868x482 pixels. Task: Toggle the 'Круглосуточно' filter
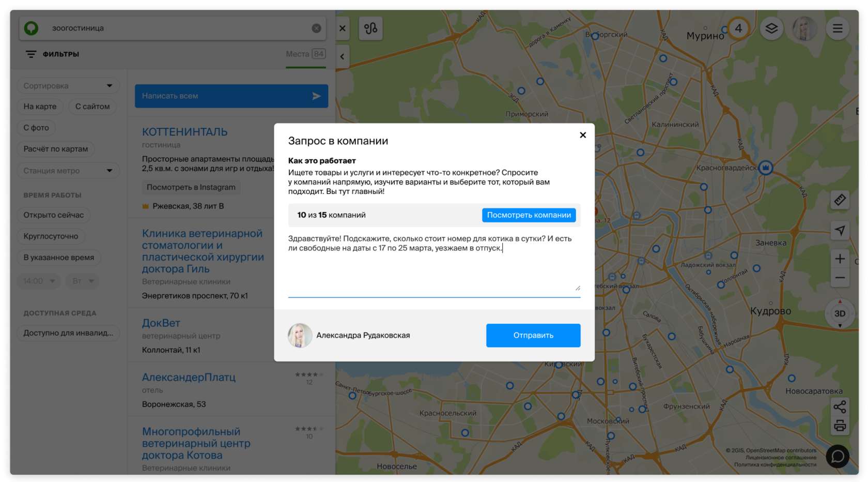pyautogui.click(x=51, y=236)
